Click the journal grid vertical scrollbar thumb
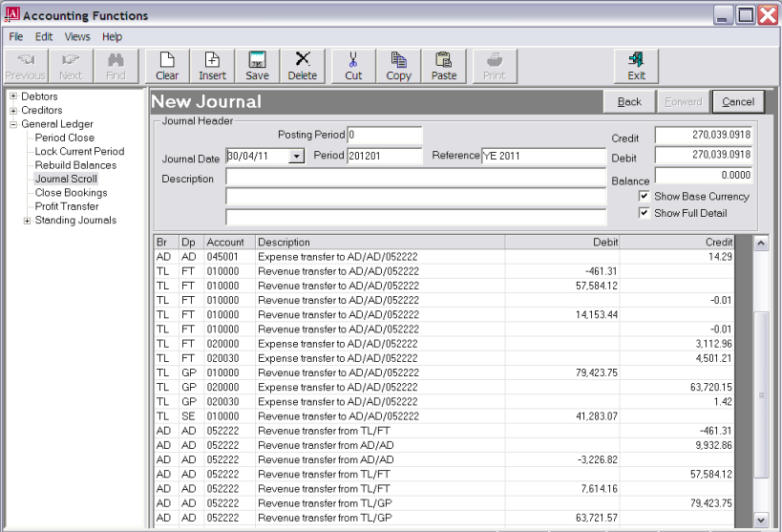Viewport: 782px width, 532px height. pyautogui.click(x=761, y=394)
